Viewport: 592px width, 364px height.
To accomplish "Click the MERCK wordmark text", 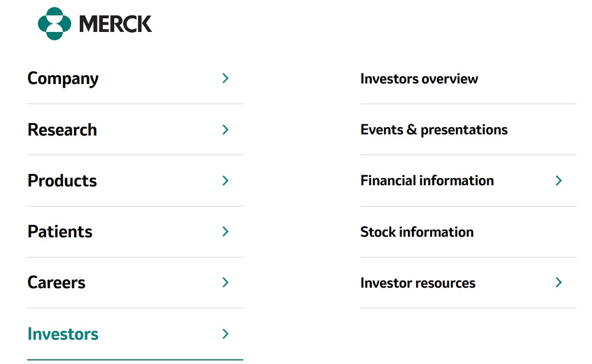I will [115, 24].
